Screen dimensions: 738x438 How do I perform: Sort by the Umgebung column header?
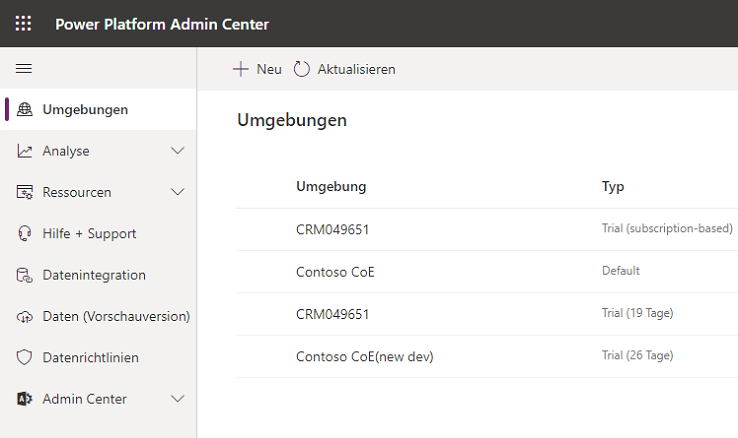331,186
